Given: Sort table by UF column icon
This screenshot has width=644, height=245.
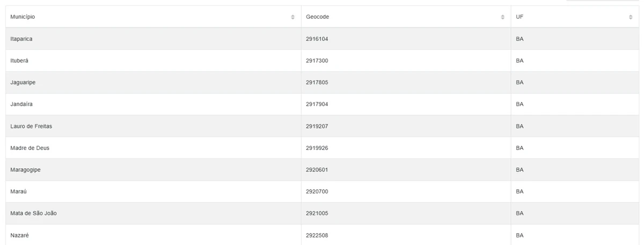Looking at the screenshot, I should [631, 17].
